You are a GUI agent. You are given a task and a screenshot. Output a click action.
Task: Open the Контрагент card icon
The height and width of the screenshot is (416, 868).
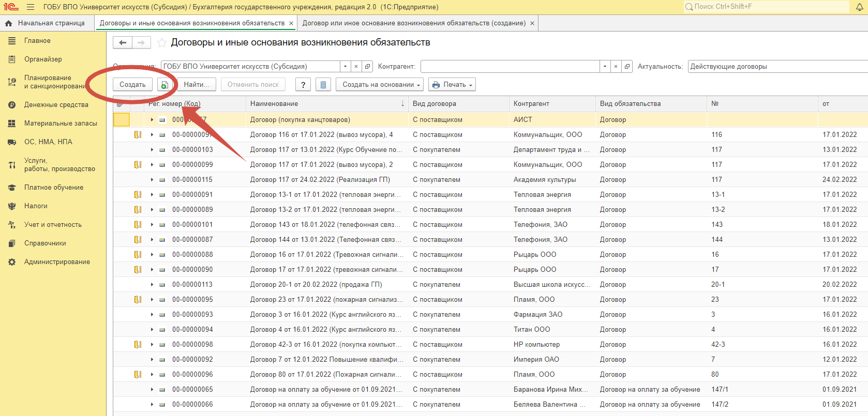(627, 67)
